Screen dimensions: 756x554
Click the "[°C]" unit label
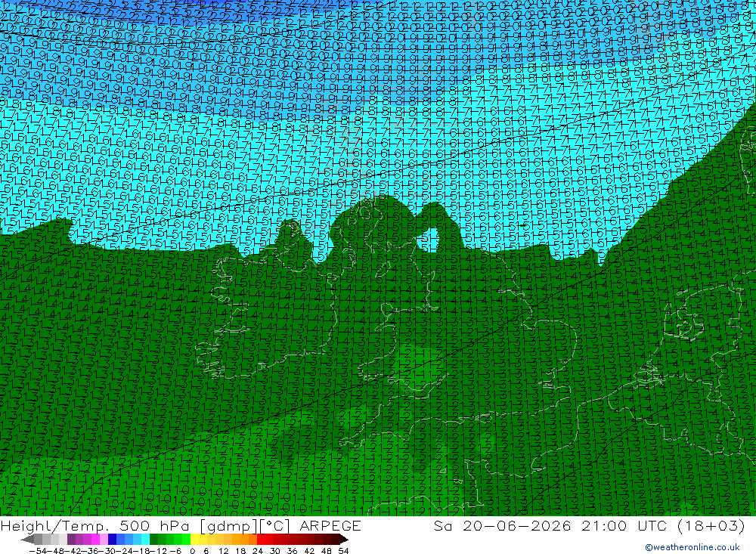(x=275, y=525)
